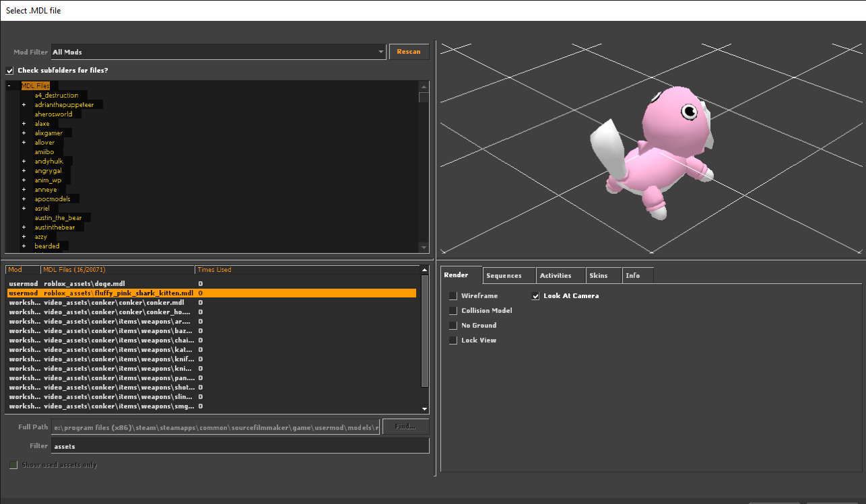Expand the adrianthepuppeteer folder

(24, 105)
